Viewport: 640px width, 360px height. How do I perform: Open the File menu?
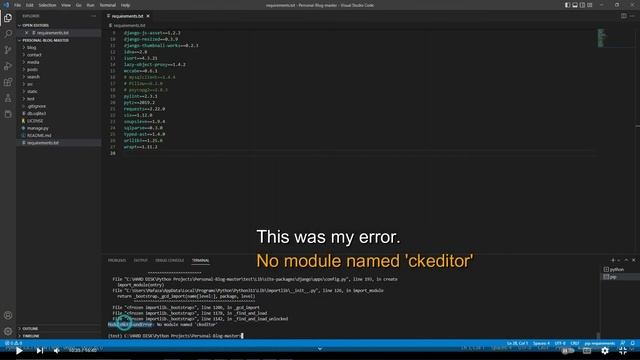18,5
